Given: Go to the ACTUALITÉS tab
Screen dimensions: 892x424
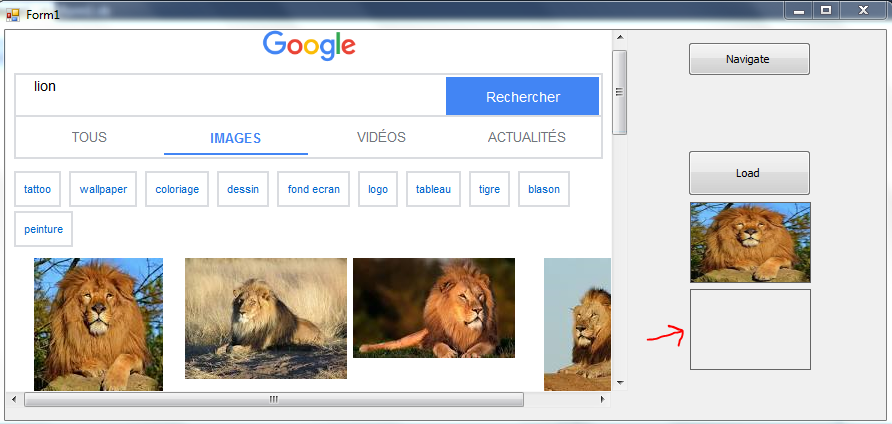Looking at the screenshot, I should [526, 138].
